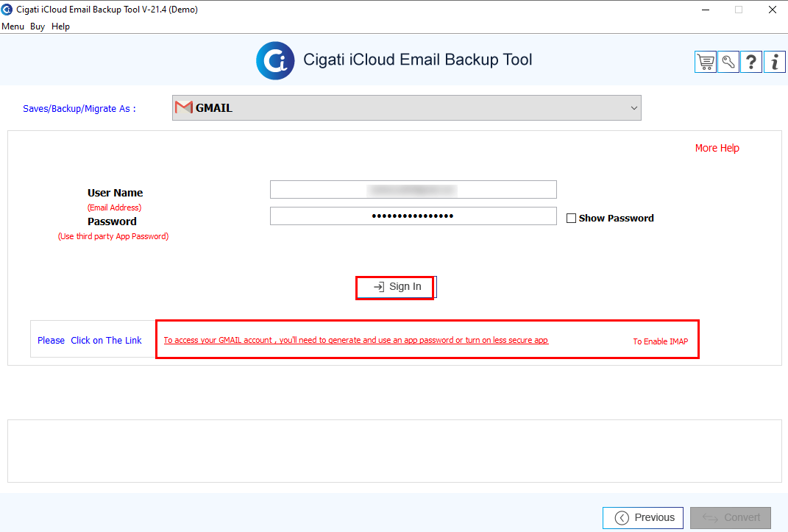
Task: Close the Cigati application window
Action: [x=773, y=10]
